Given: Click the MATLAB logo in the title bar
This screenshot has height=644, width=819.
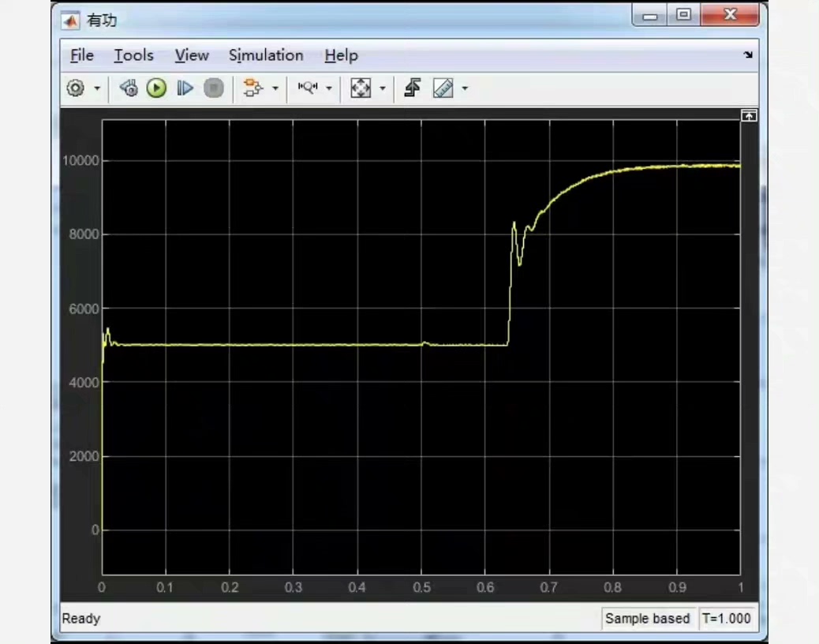Looking at the screenshot, I should [x=70, y=21].
